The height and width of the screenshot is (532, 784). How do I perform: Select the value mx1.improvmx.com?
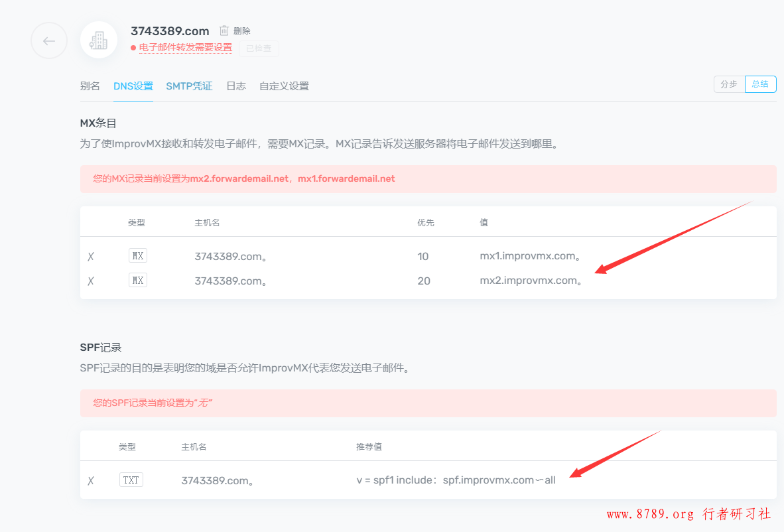(530, 256)
